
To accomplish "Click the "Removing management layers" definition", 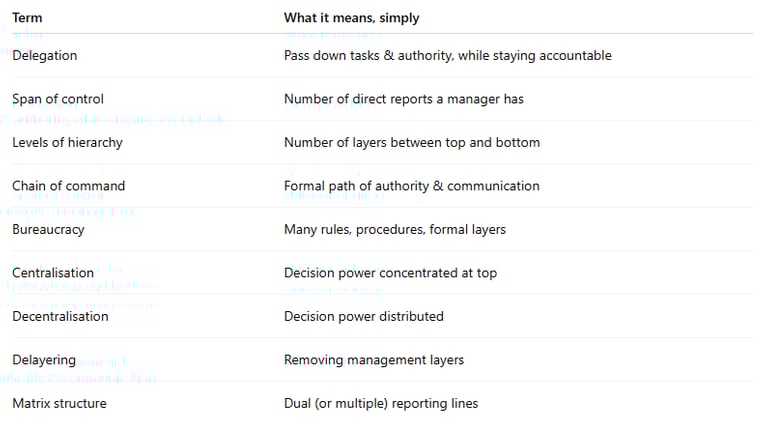I will coord(373,360).
